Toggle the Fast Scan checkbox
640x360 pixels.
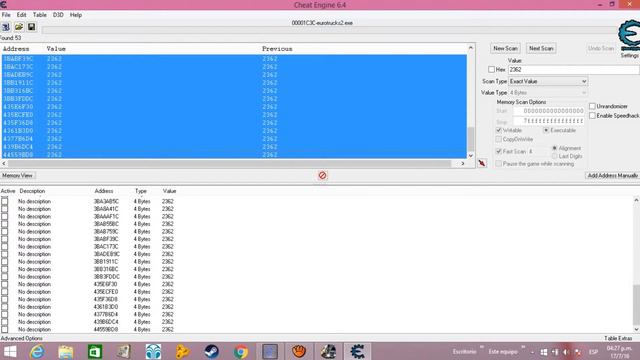[499, 151]
